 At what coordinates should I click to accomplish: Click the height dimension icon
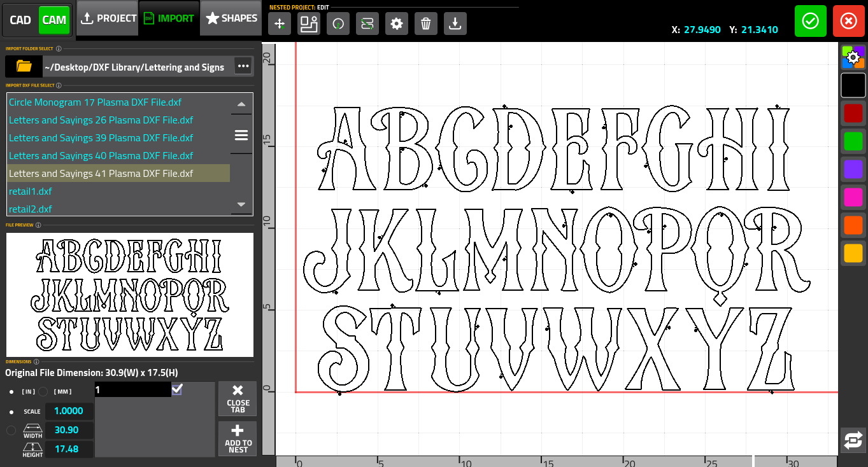[33, 449]
